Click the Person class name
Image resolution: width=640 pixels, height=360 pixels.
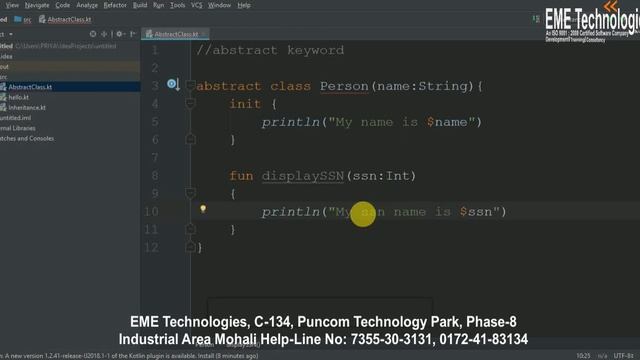(x=344, y=86)
